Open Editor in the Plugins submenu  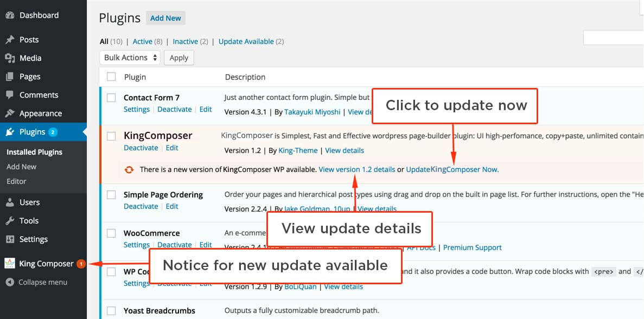(x=16, y=181)
